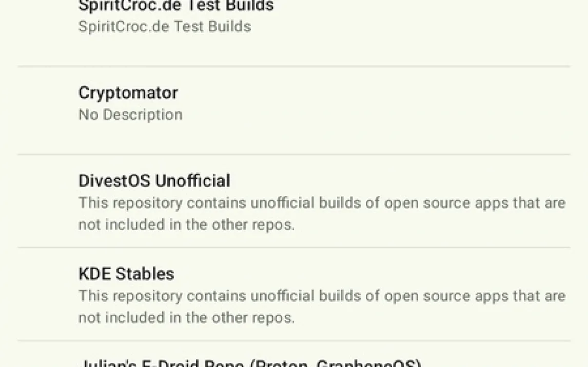This screenshot has height=367, width=588.
Task: Click the word 'GrapheneOS' in Julian's repo title
Action: pyautogui.click(x=368, y=363)
